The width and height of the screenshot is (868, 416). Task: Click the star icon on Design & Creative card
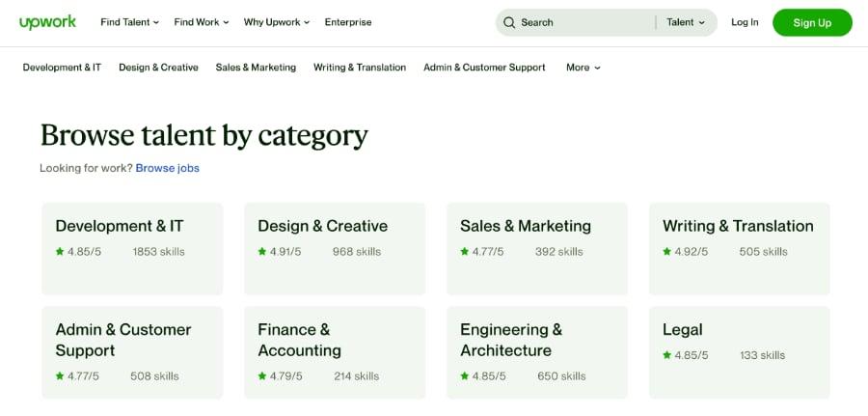point(261,252)
